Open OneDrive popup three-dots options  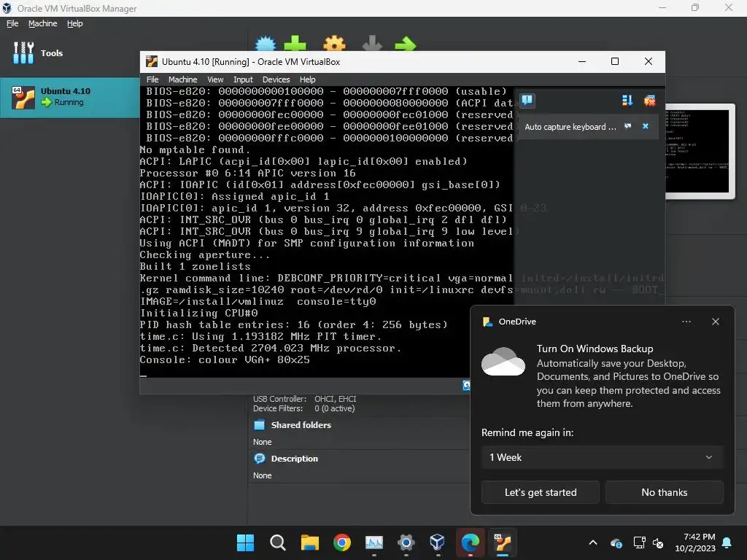pos(686,322)
